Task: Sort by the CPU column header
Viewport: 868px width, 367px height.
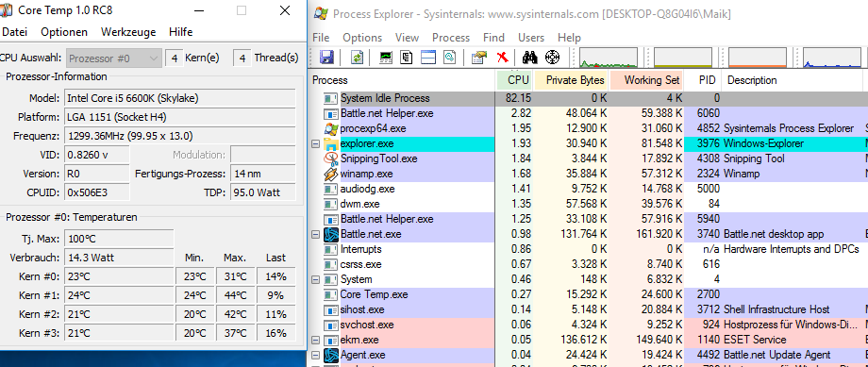Action: pyautogui.click(x=515, y=80)
